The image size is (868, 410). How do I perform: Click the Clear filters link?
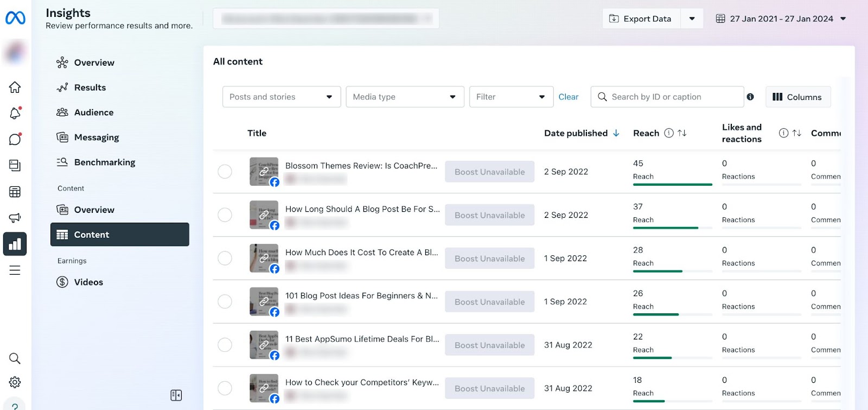[x=569, y=97]
